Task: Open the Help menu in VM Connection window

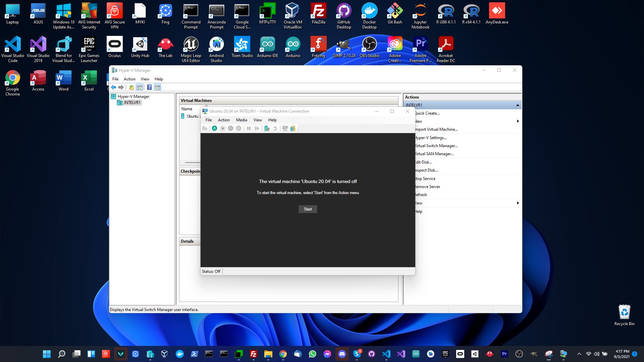Action: pos(272,120)
